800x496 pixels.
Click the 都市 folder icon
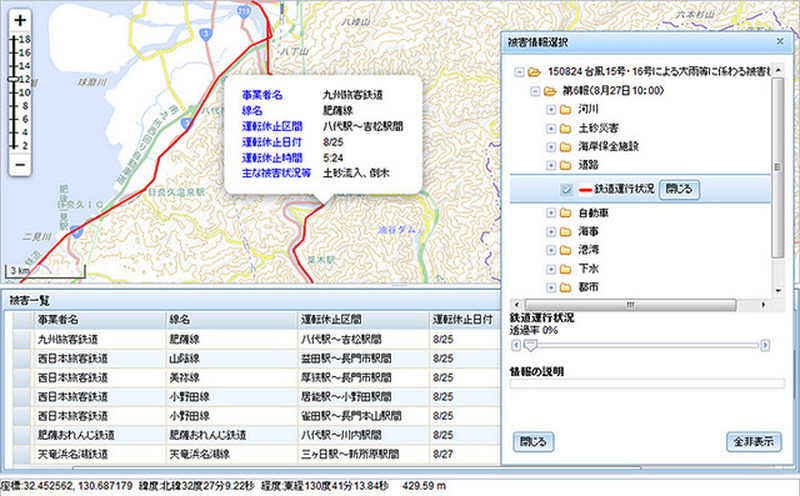tap(567, 288)
